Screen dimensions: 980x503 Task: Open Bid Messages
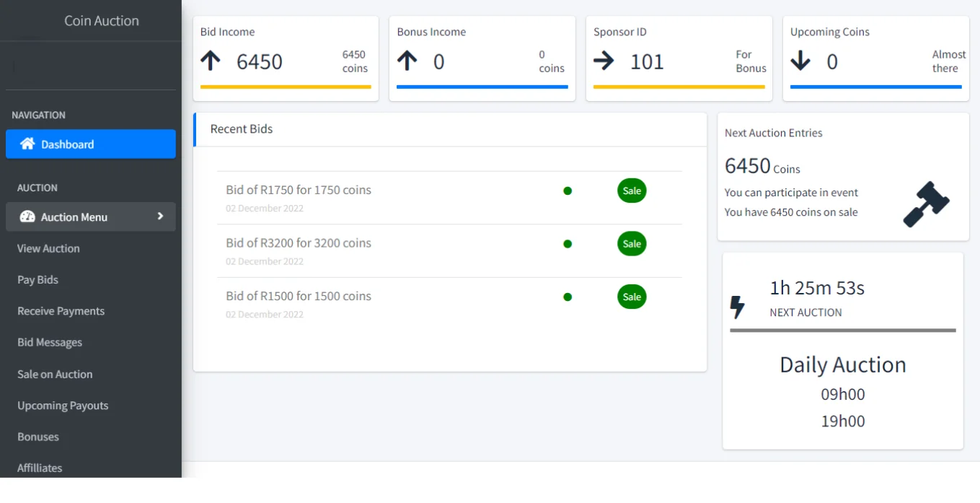(x=50, y=342)
